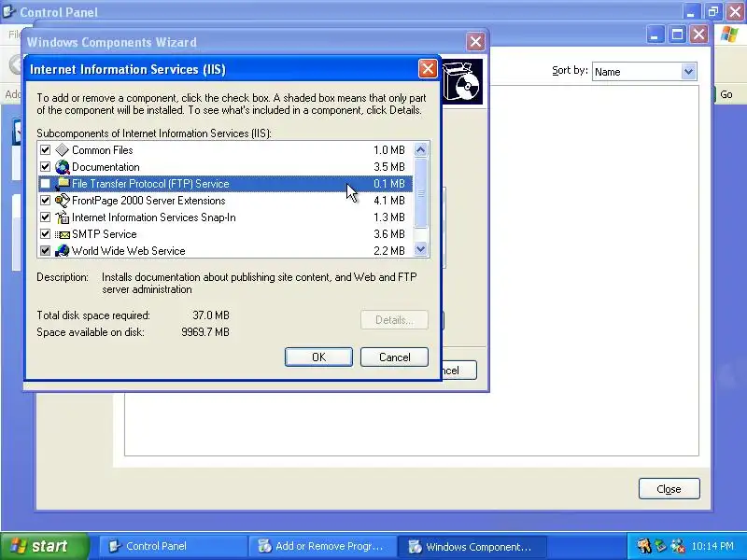The image size is (747, 560).
Task: Click the 10:14 PM taskbar clock
Action: coord(712,546)
